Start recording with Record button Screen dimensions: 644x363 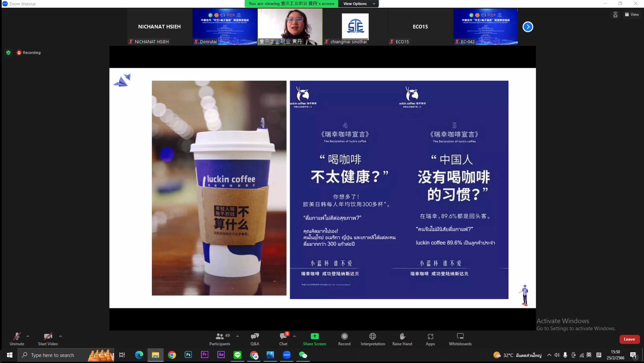tap(344, 339)
